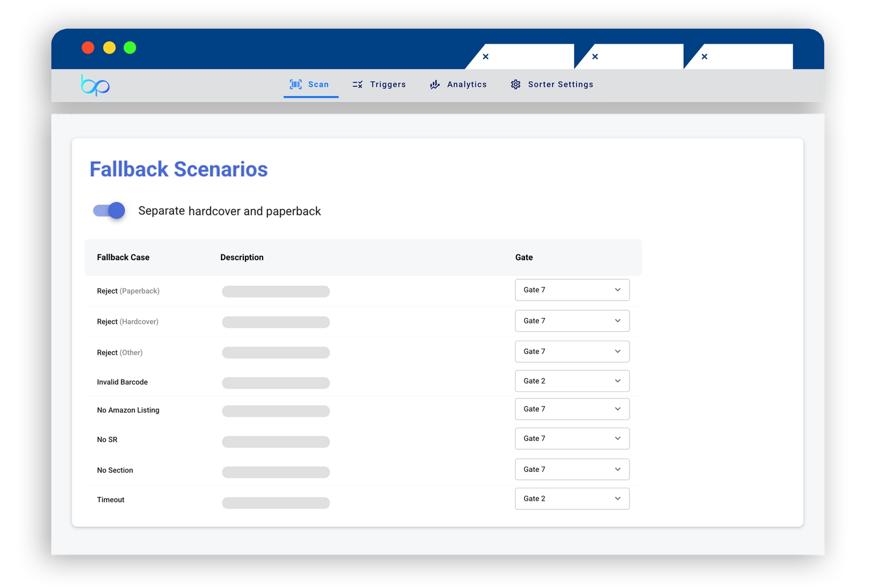Screen dimensions: 875x588
Task: Expand gate selector for Timeout row
Action: (x=572, y=499)
